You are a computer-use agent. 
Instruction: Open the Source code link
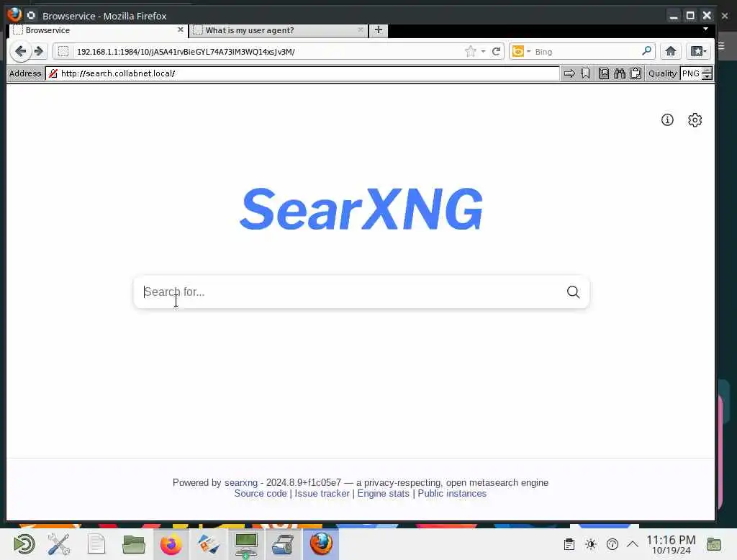coord(261,493)
